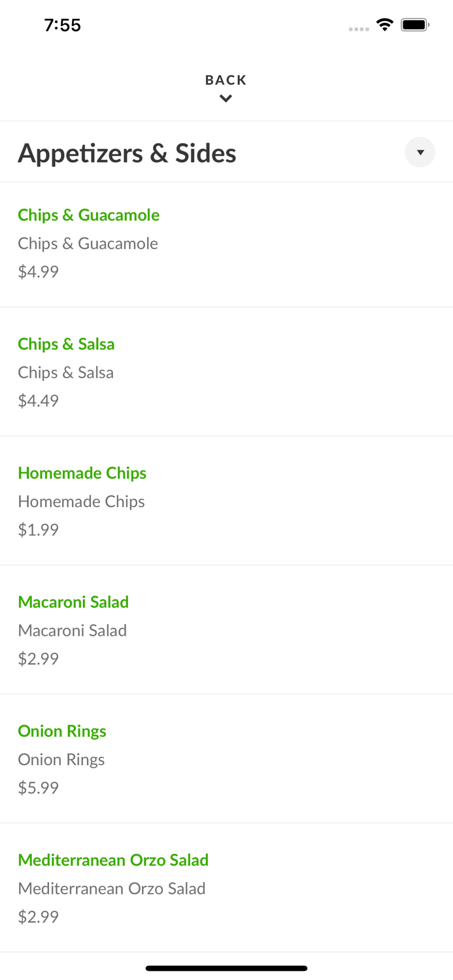Screen dimensions: 453x980
Task: Tap the $2.99 price under Macaroni Salad
Action: click(x=39, y=659)
